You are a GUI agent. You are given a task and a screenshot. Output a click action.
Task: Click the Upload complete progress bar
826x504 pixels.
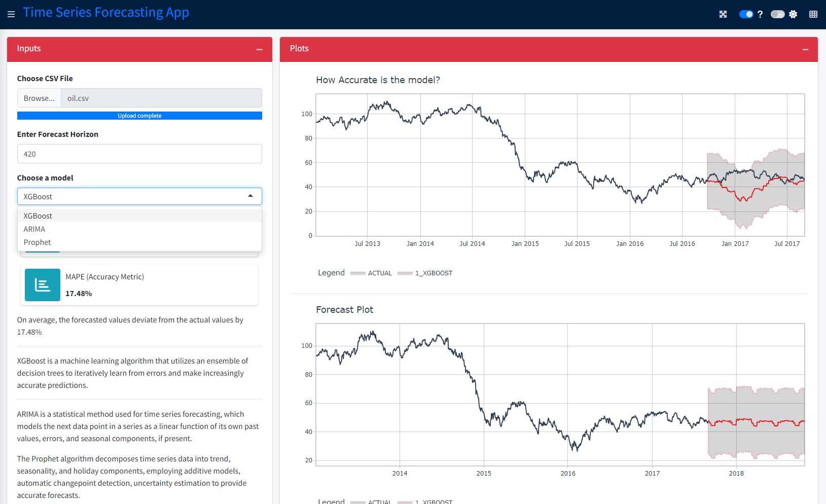[139, 115]
